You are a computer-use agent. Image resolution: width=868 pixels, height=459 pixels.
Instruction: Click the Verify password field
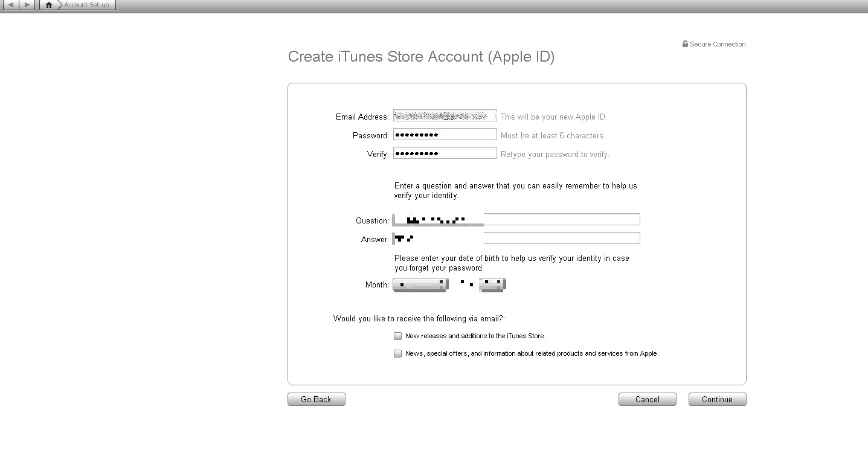445,153
